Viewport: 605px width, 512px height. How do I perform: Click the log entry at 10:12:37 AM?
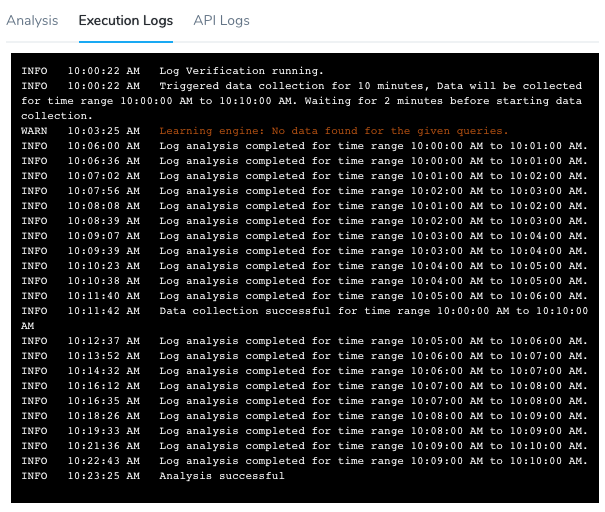click(304, 341)
